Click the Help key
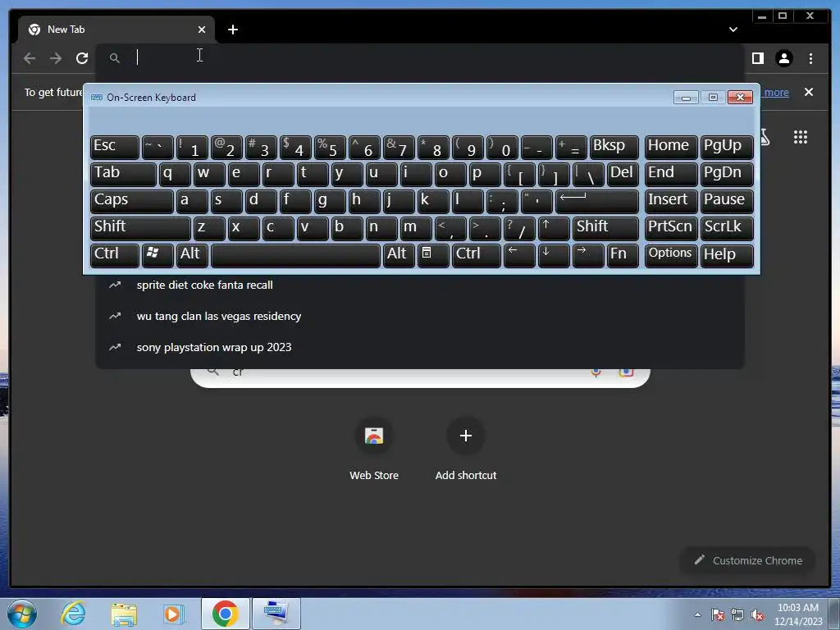This screenshot has height=630, width=840. tap(727, 256)
